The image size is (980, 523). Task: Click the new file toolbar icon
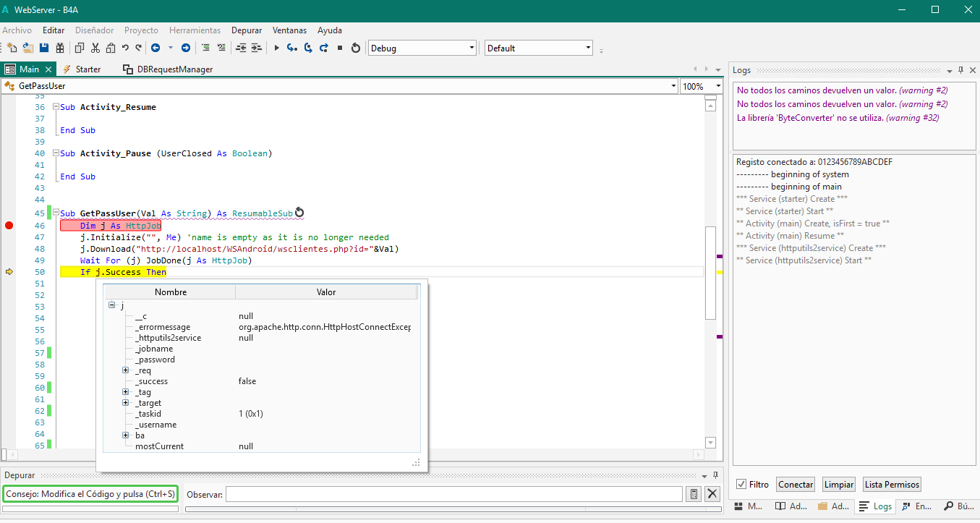coord(12,48)
